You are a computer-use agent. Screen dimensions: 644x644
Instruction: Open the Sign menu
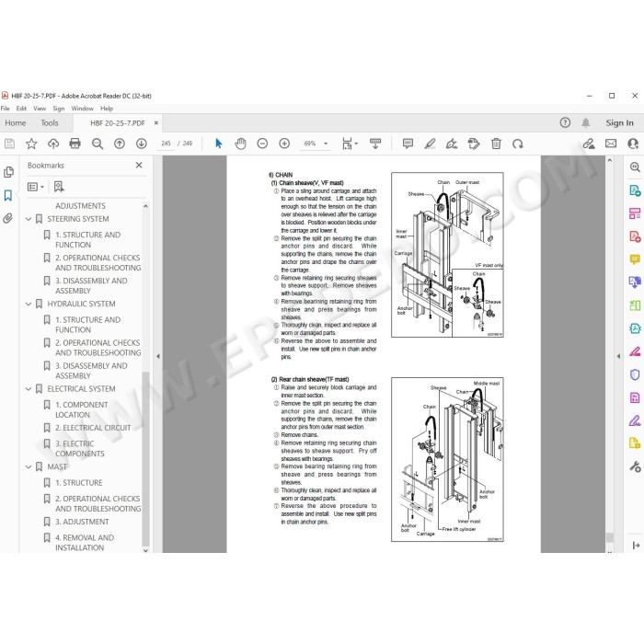(59, 109)
